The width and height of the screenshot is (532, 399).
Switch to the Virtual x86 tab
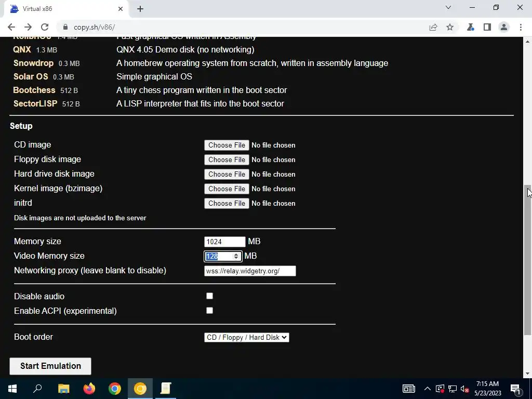[66, 9]
